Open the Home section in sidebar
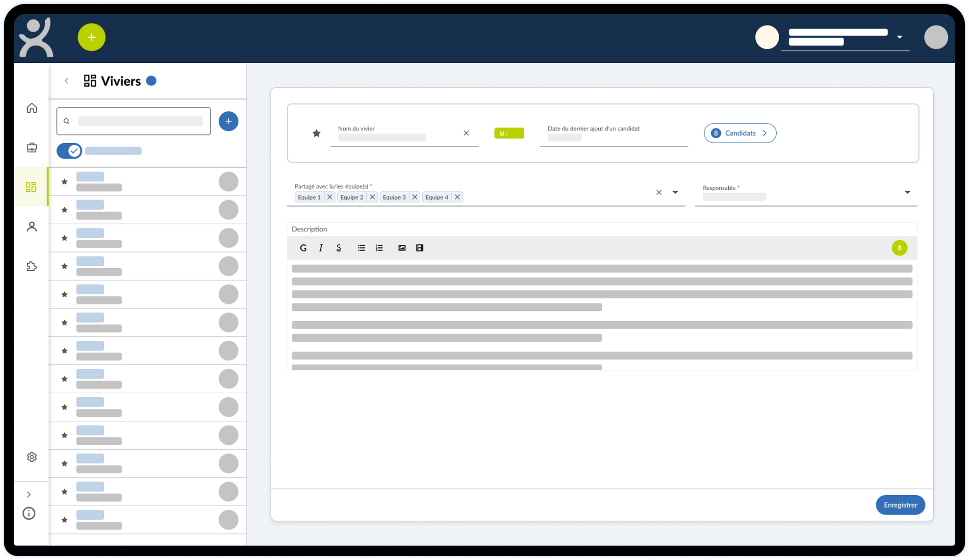The image size is (969, 560). click(32, 108)
